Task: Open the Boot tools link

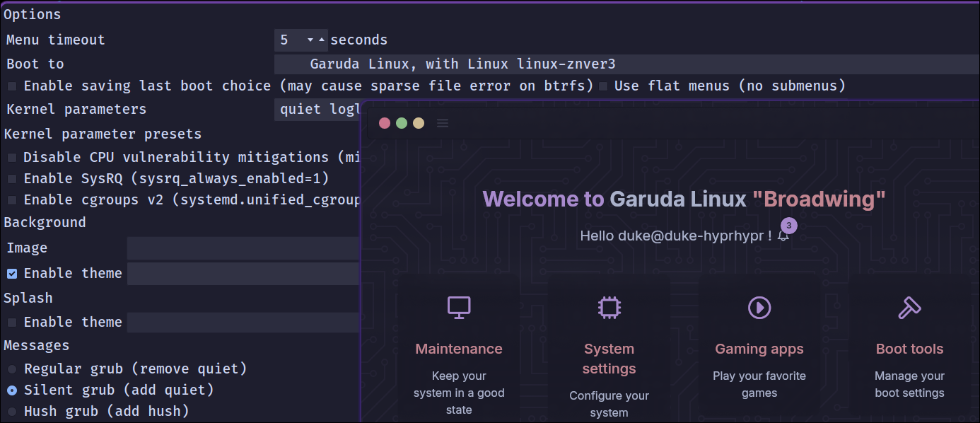Action: point(909,349)
